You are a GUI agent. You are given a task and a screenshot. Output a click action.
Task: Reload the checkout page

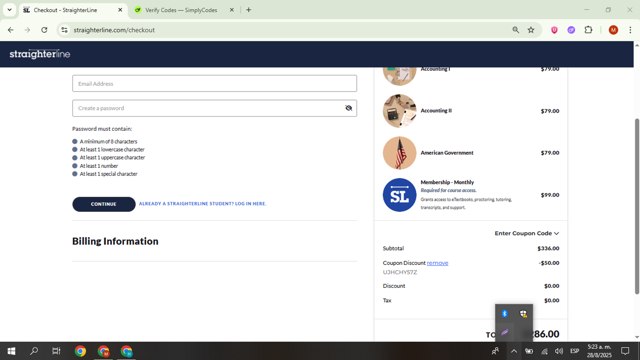pos(44,30)
